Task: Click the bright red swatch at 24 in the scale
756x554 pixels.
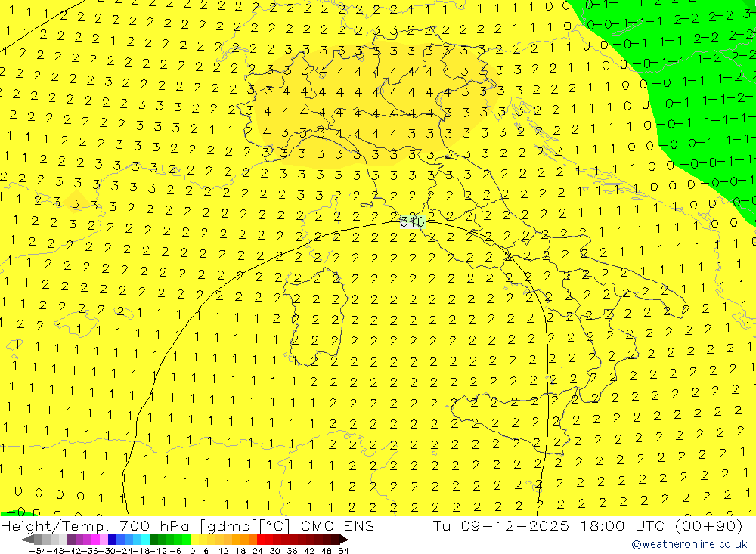Action: [261, 540]
